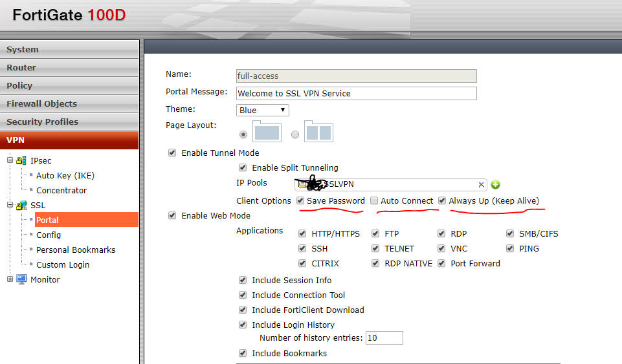Open SSL Config page
622x364 pixels.
click(x=49, y=235)
